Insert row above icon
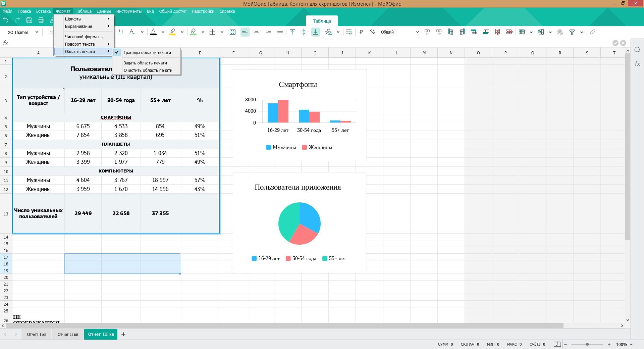 (474, 32)
